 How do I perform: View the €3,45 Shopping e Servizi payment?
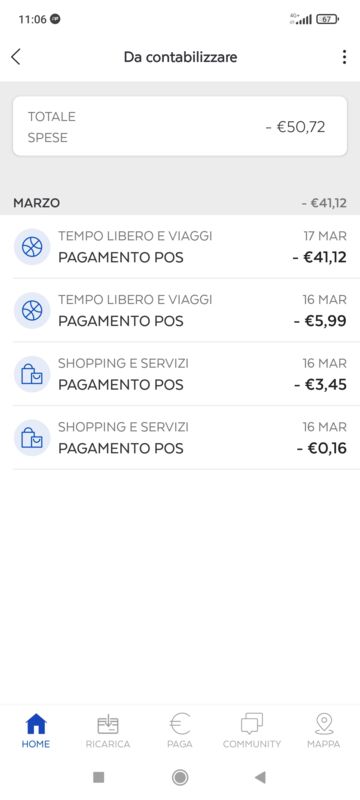pos(180,374)
